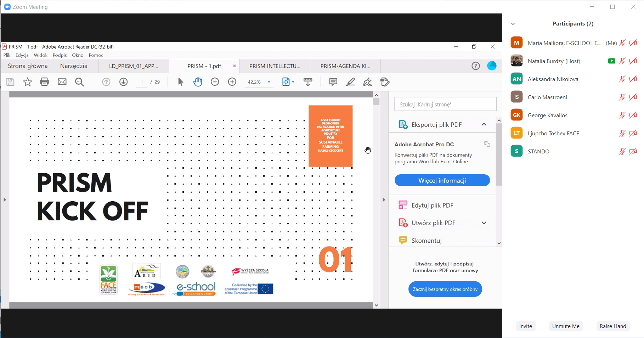This screenshot has width=644, height=338.
Task: Collapse the Eksportuj plik PDF section
Action: coord(484,124)
